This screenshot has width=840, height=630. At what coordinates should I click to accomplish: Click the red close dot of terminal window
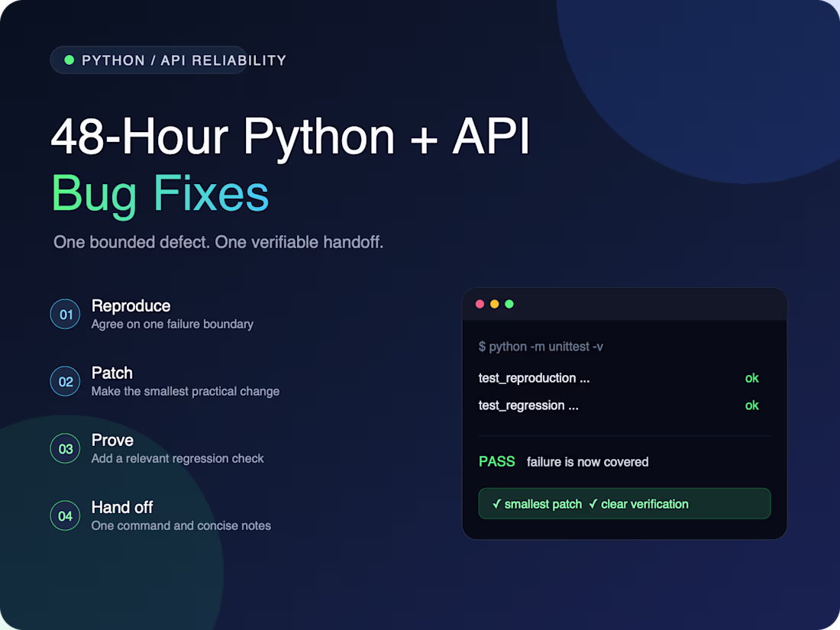pos(480,304)
